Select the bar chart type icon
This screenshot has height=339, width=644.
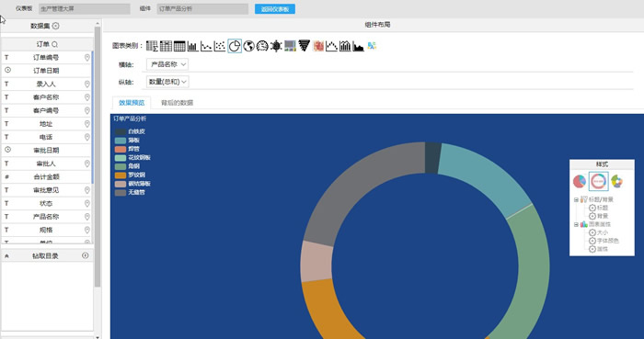pyautogui.click(x=193, y=46)
